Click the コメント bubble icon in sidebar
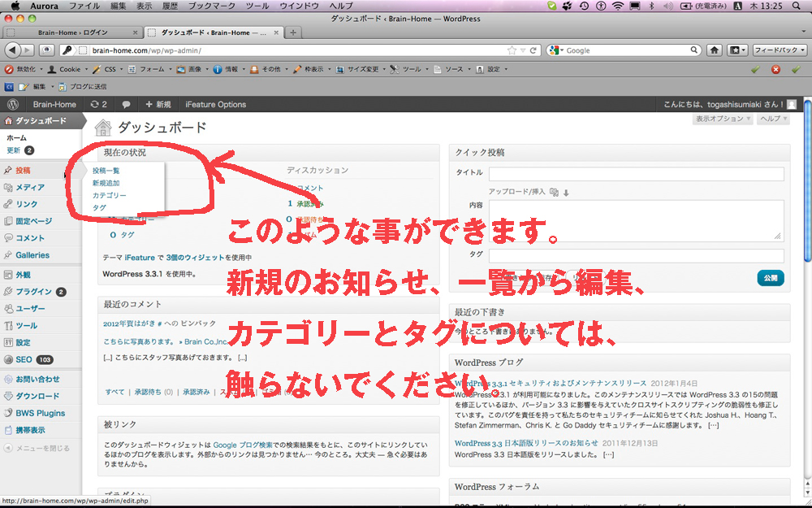812x508 pixels. point(8,238)
